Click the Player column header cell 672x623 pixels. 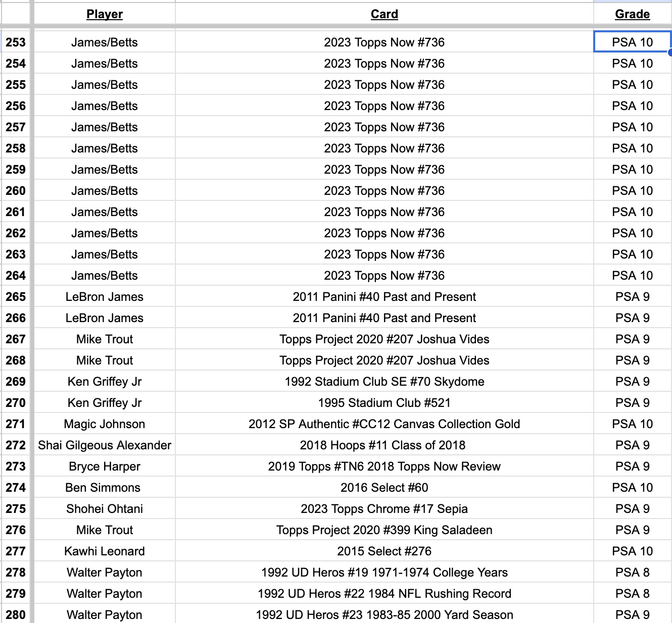pyautogui.click(x=105, y=14)
